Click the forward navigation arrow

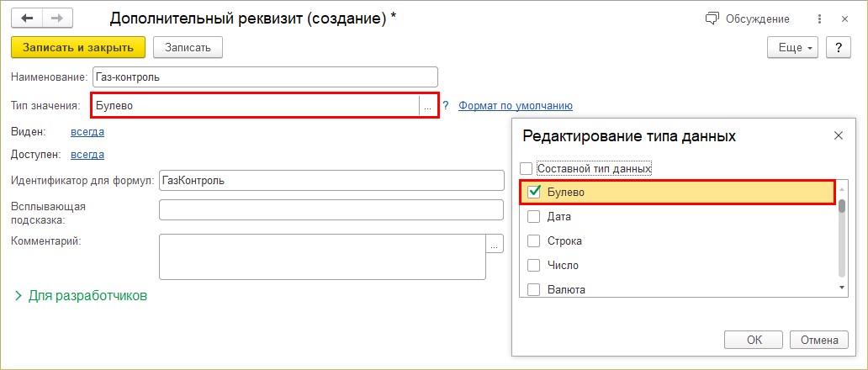click(57, 18)
